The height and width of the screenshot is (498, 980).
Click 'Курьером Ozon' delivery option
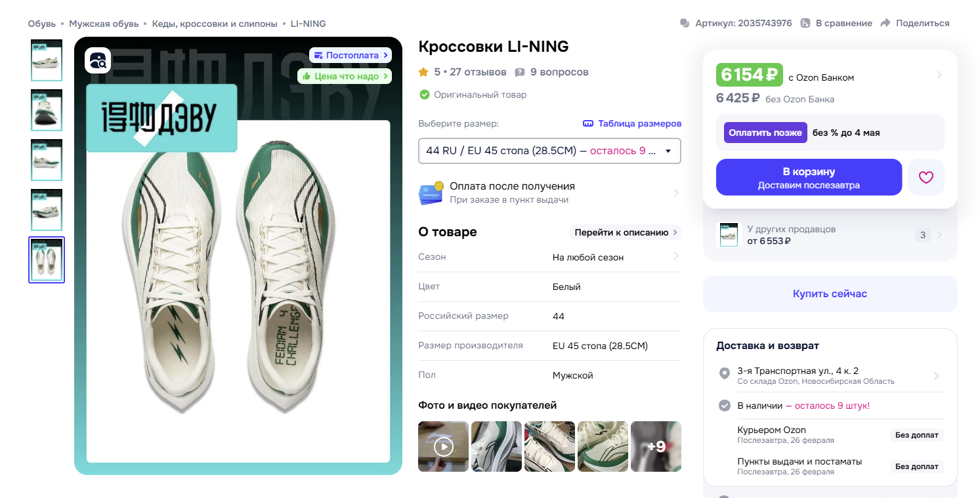tap(772, 430)
